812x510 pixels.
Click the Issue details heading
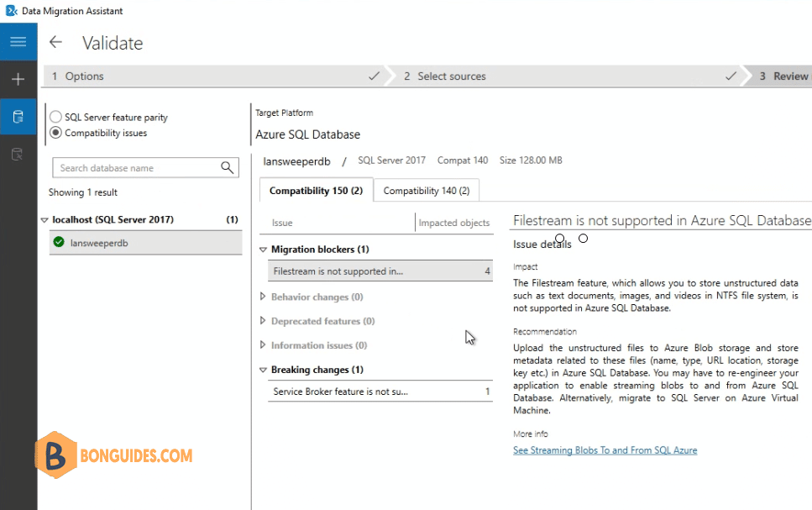click(x=542, y=244)
